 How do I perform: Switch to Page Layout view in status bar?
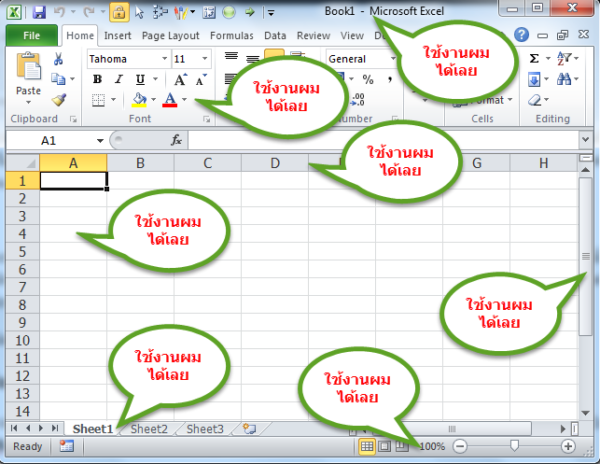pos(384,446)
